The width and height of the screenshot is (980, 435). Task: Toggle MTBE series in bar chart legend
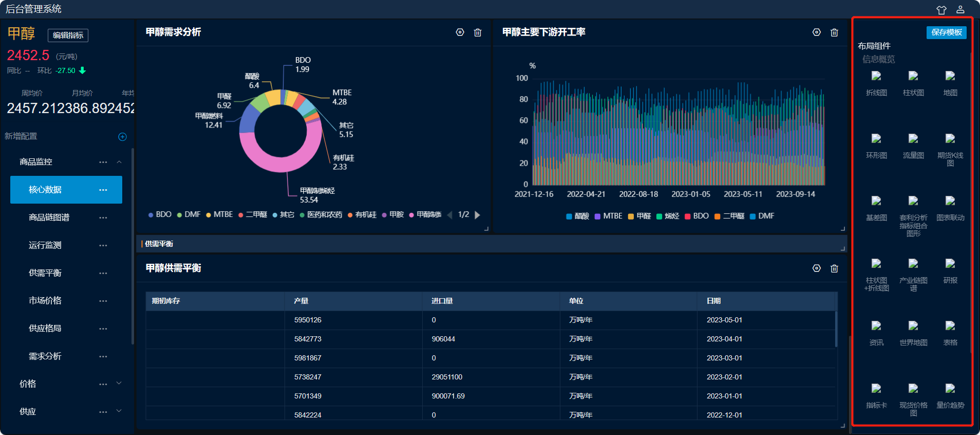click(x=608, y=216)
